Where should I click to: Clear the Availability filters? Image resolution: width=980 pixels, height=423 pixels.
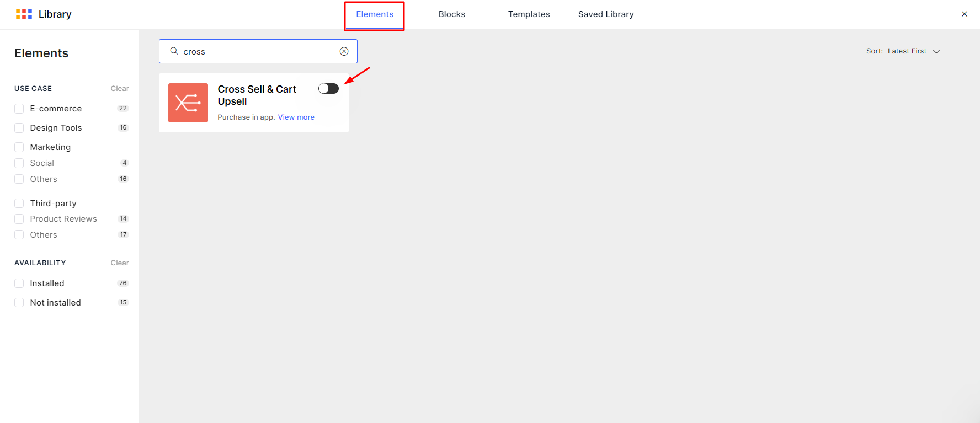coord(120,263)
